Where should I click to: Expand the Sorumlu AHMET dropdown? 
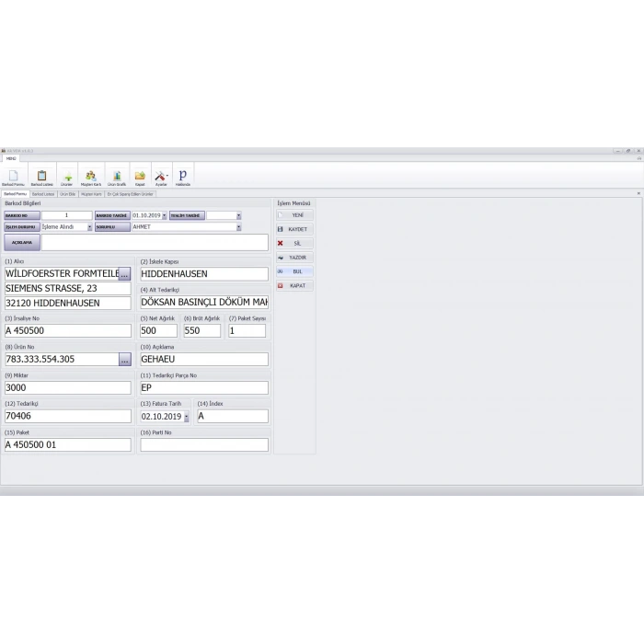[238, 227]
